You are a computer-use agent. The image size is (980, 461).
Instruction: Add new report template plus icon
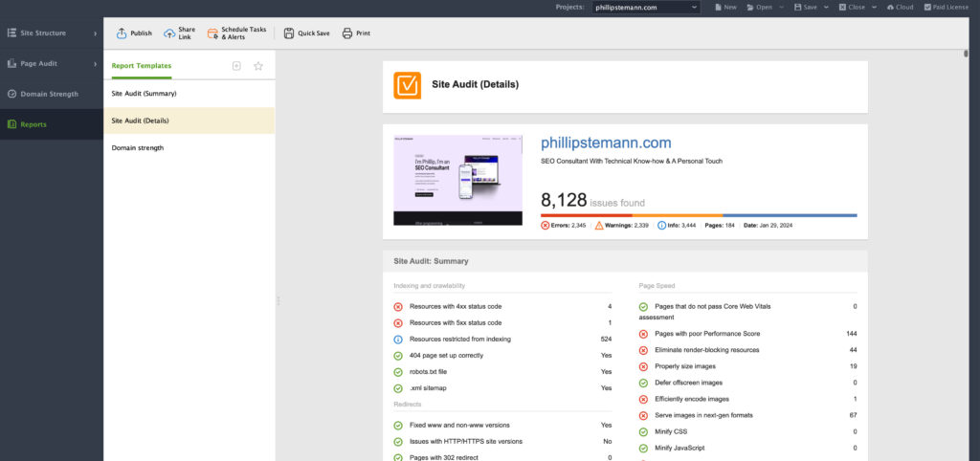(x=236, y=66)
